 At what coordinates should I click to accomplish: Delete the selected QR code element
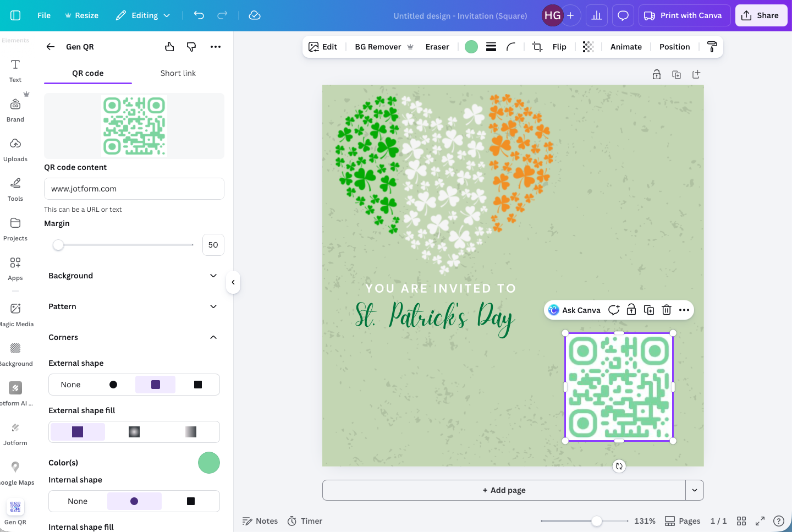coord(666,310)
